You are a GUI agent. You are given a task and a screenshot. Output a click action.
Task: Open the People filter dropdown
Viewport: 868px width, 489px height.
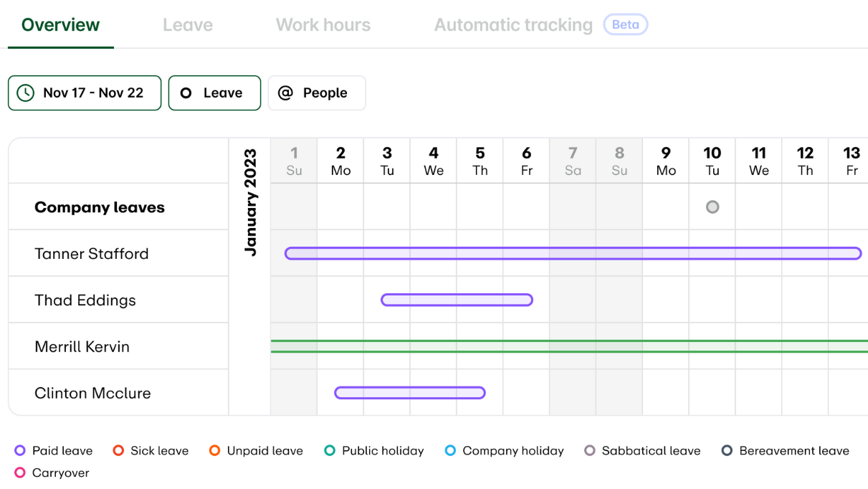317,93
